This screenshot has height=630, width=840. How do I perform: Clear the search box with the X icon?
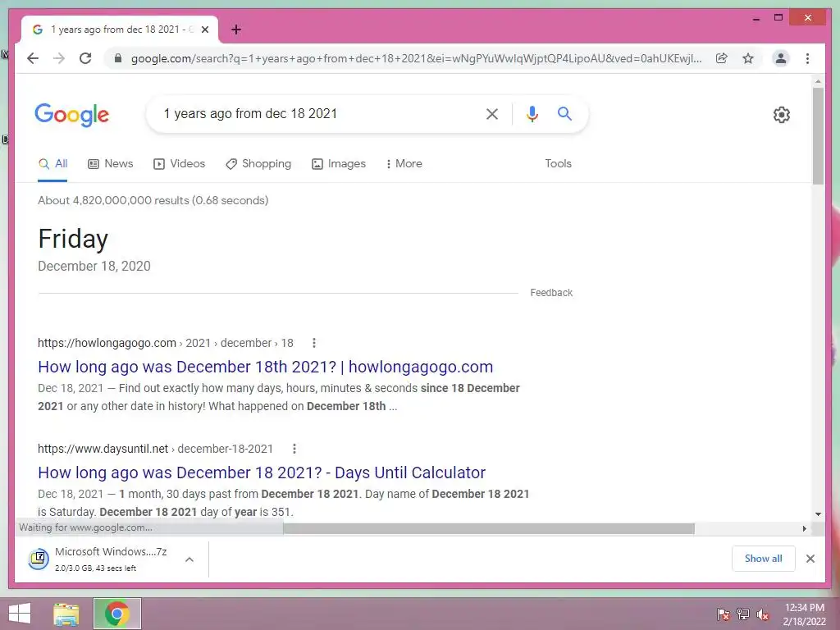492,113
